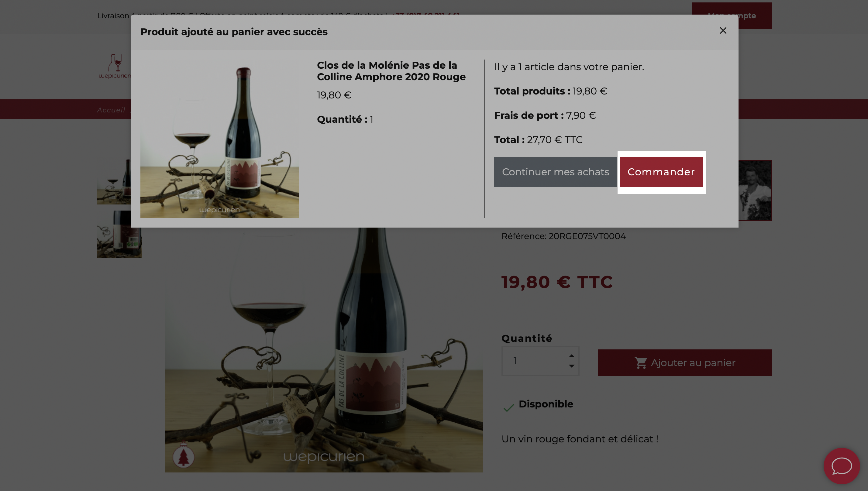Screen dimensions: 868x491
Task: Click Continuer mes achats button
Action: point(555,172)
